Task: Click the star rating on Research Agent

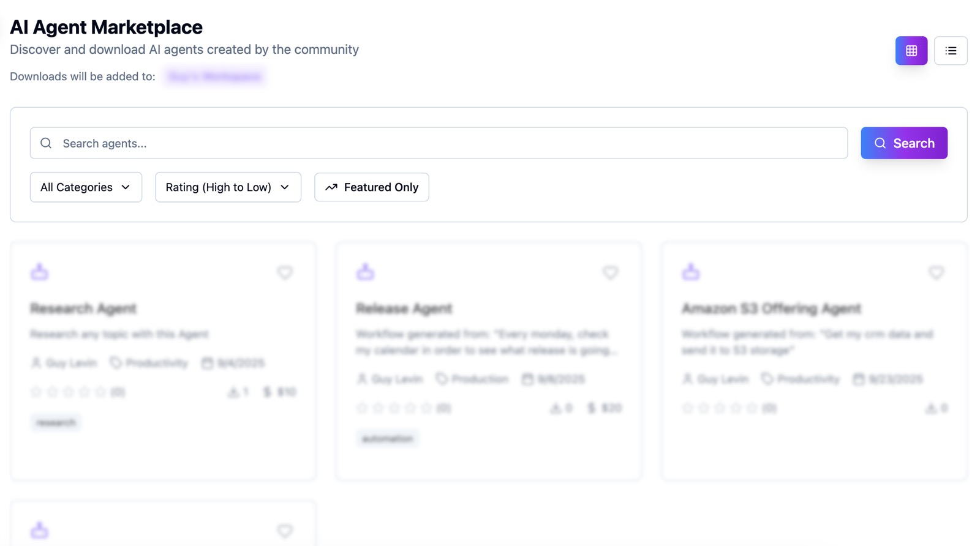Action: point(68,392)
